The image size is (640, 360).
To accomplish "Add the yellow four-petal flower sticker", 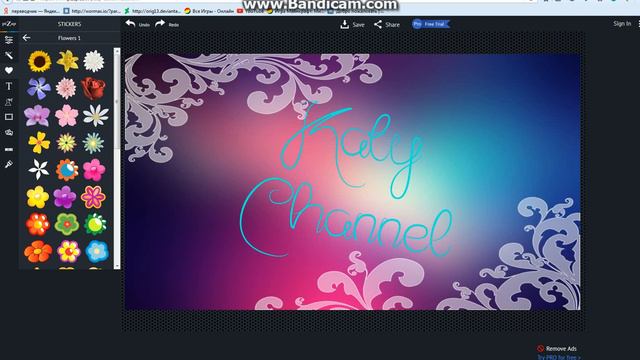I will [39, 142].
